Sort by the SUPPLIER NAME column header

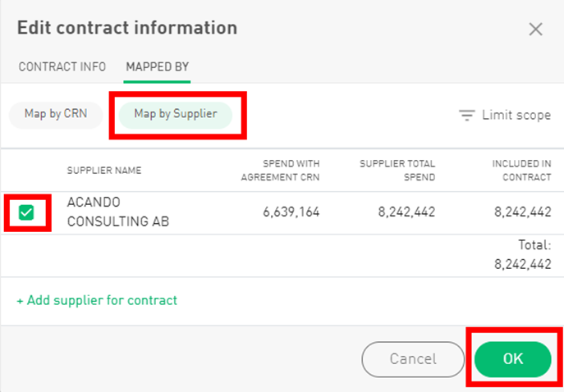[x=104, y=171]
